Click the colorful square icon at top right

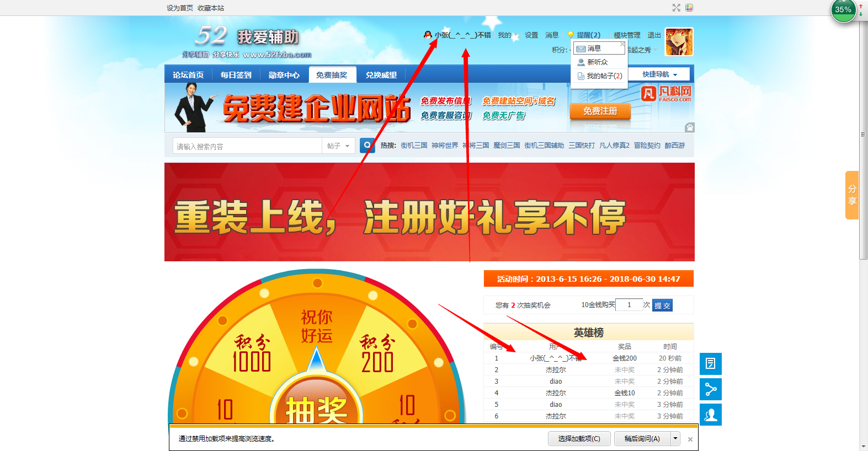(689, 8)
